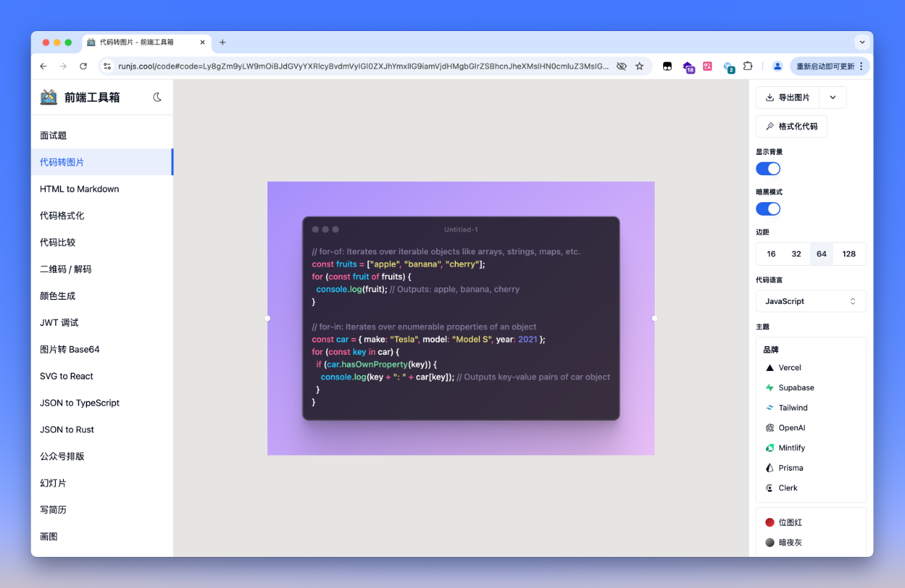Image resolution: width=905 pixels, height=588 pixels.
Task: Select 代码转图片 in the sidebar
Action: [102, 163]
